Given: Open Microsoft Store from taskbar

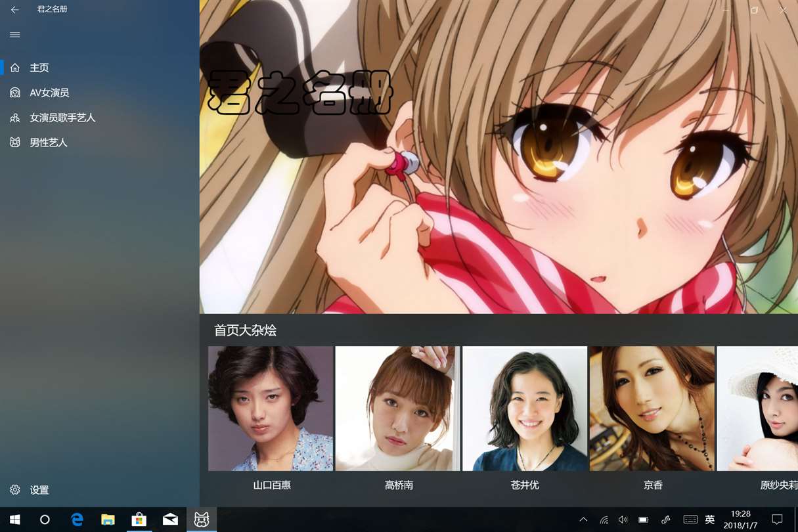Looking at the screenshot, I should [139, 520].
